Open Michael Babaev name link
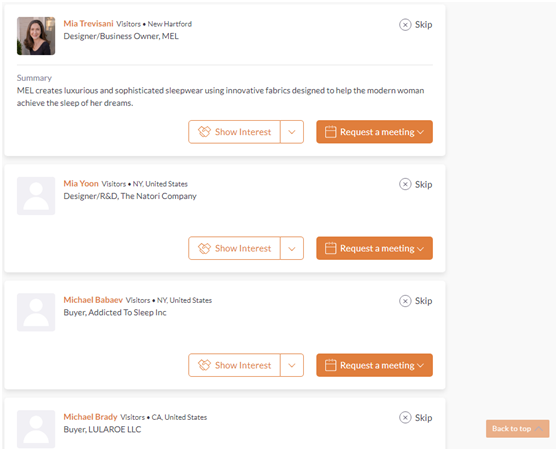 (93, 300)
